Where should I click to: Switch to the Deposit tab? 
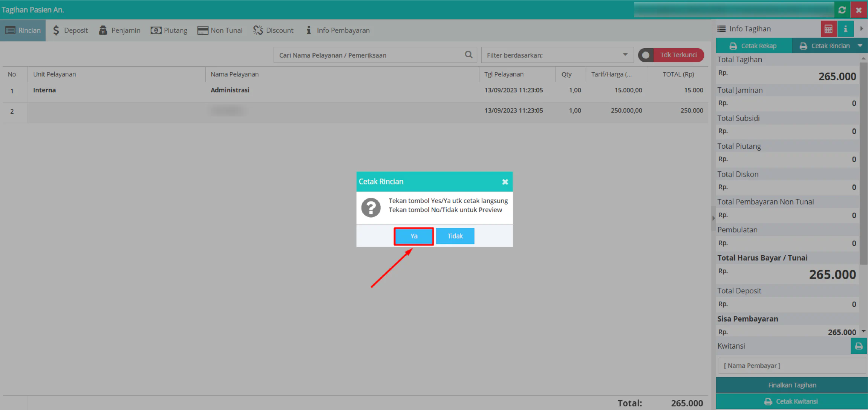[x=70, y=30]
